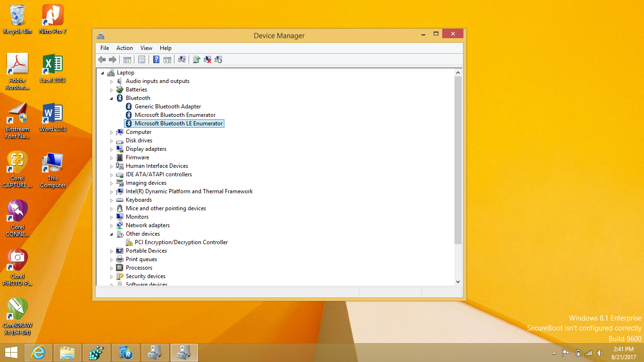Click the Windows Start button
Screen dimensions: 644x362
[x=11, y=353]
